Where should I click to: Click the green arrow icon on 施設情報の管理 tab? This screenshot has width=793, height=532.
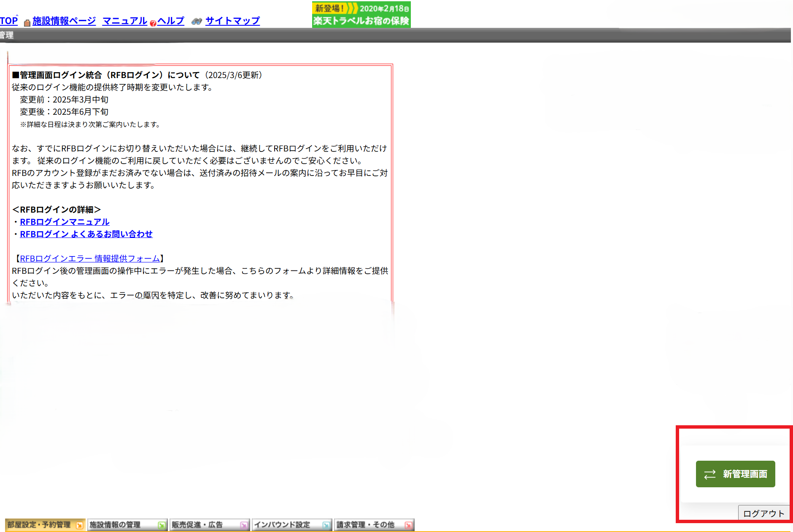[162, 525]
